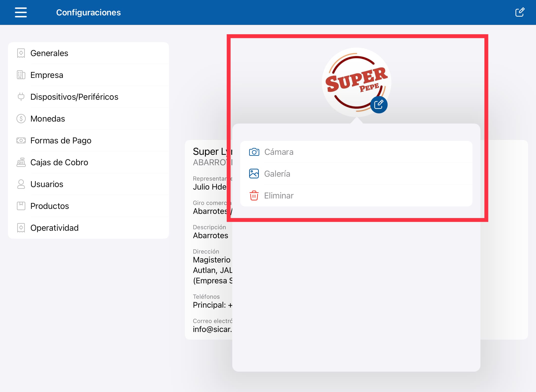Open Empresa settings section
The height and width of the screenshot is (392, 536).
click(x=47, y=75)
